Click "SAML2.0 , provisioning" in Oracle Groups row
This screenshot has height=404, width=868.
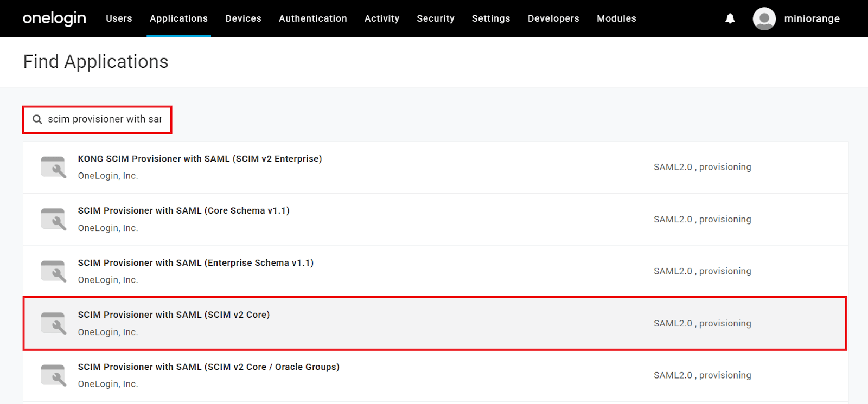coord(703,375)
